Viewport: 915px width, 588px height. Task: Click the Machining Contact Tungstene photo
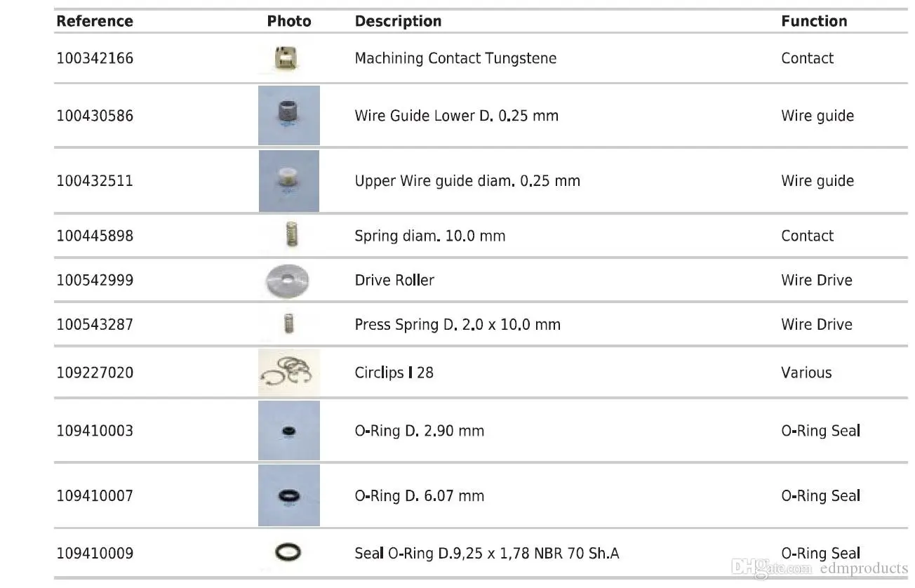pyautogui.click(x=288, y=59)
